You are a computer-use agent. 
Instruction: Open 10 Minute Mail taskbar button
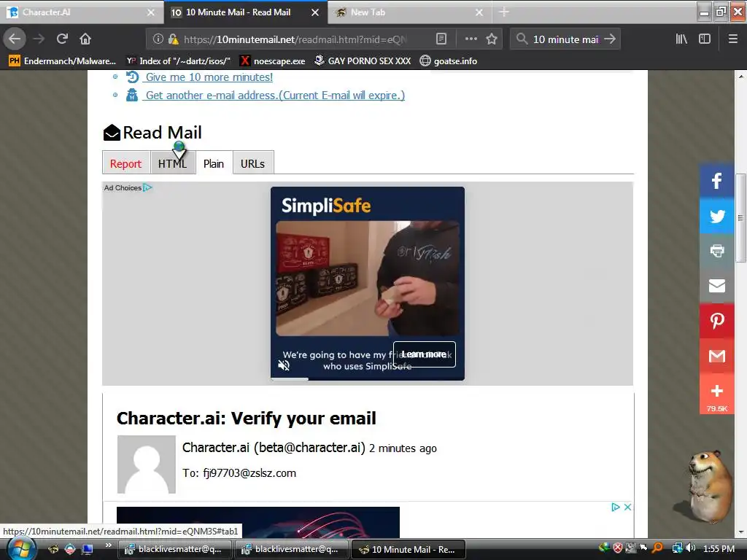point(408,549)
